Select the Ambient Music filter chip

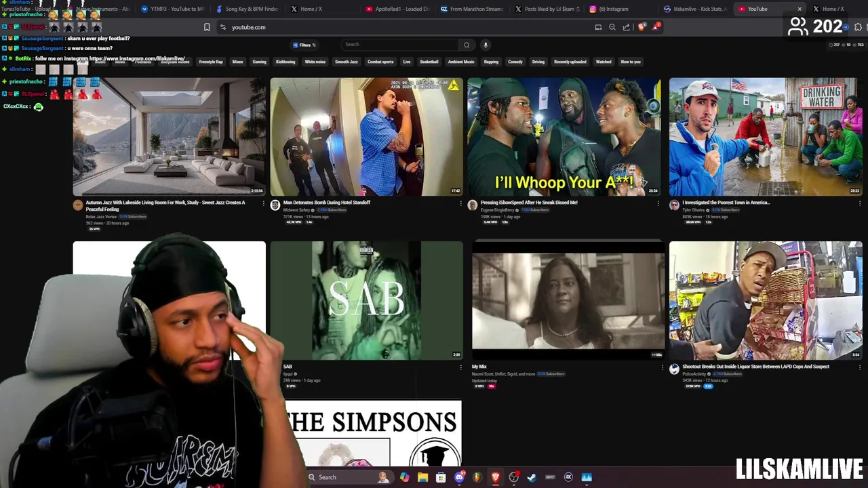tap(461, 62)
